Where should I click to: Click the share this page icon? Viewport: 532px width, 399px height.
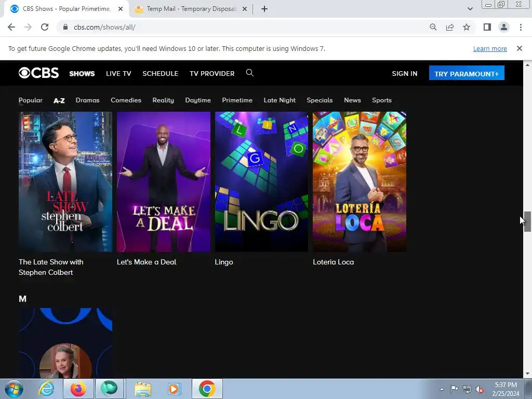pos(450,27)
